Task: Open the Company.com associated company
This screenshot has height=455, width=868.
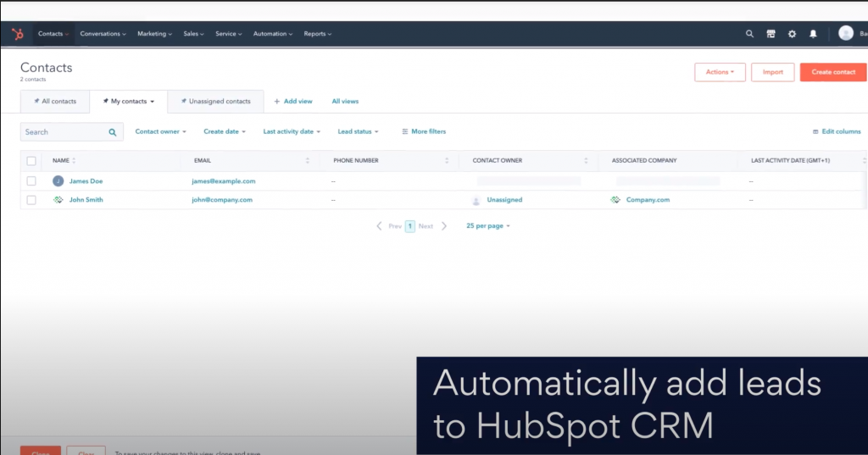Action: pos(648,200)
